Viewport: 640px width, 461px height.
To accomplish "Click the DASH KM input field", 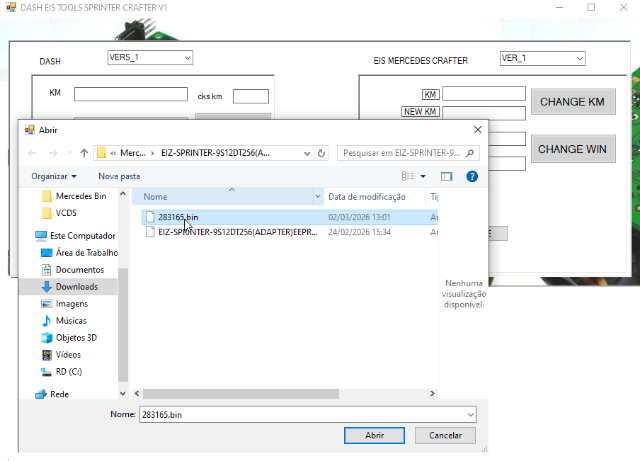I will point(131,95).
